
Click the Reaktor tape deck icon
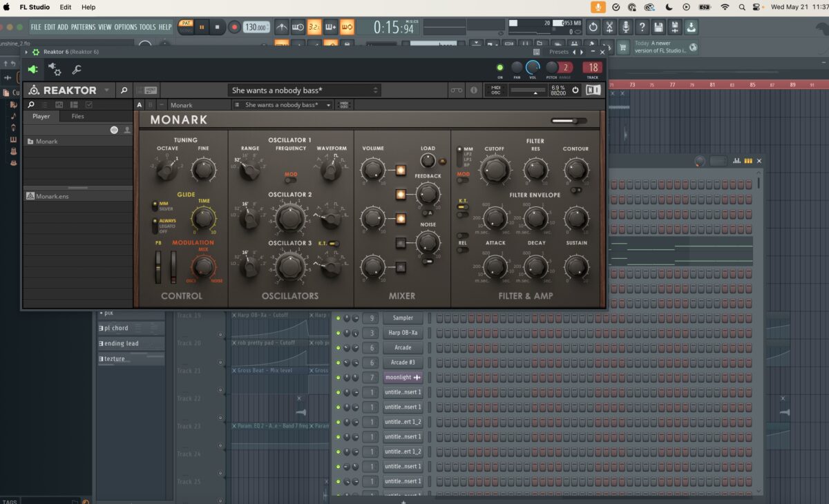[457, 90]
